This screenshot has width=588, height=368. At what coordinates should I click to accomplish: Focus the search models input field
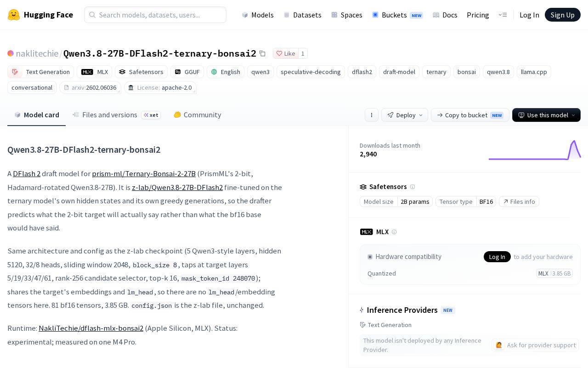(155, 15)
